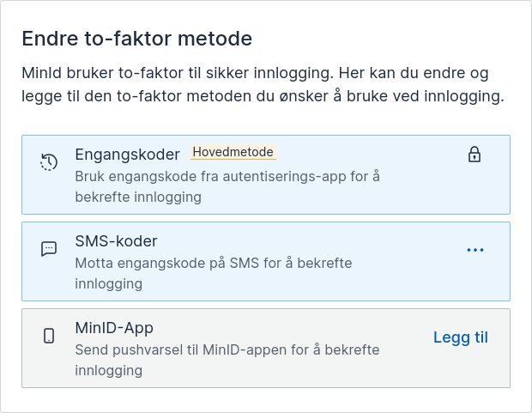This screenshot has width=532, height=413.
Task: Click the Hovedmetode badge
Action: point(233,152)
